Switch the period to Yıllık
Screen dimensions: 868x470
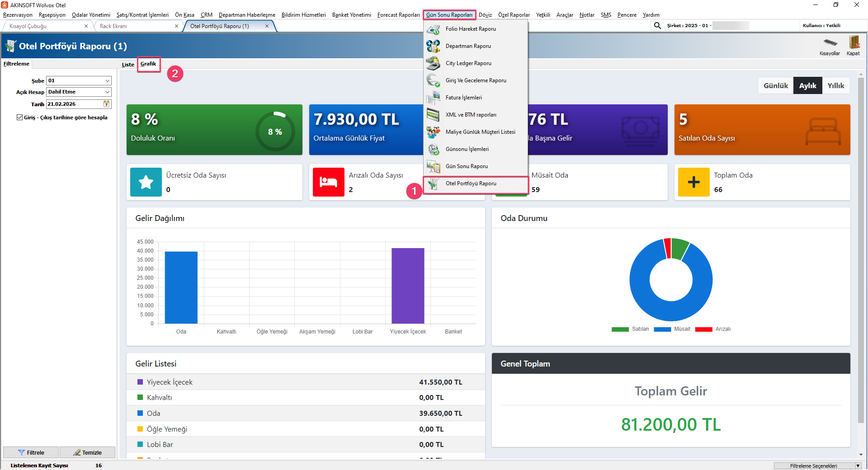pos(836,85)
